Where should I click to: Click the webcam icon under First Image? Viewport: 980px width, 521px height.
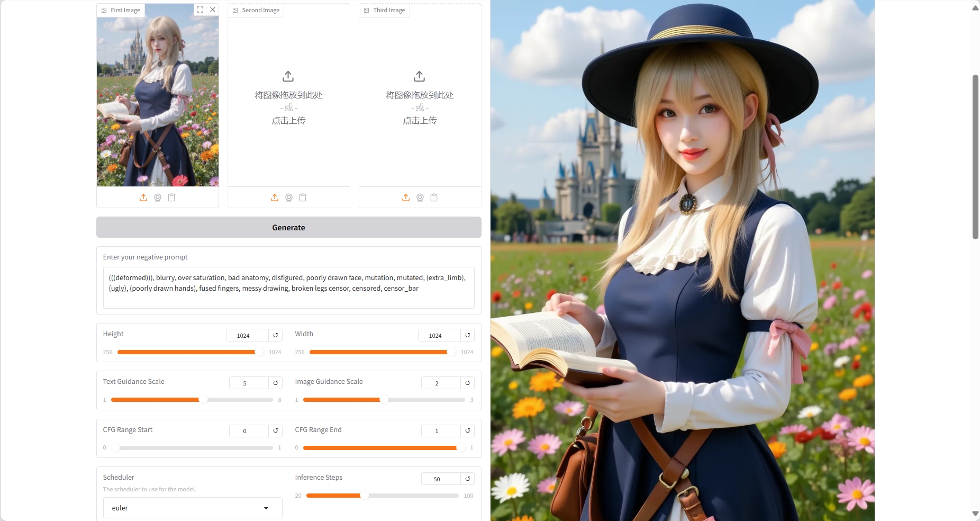158,197
